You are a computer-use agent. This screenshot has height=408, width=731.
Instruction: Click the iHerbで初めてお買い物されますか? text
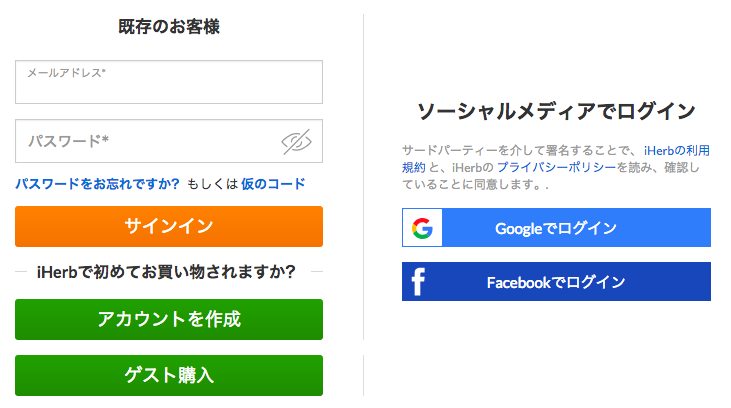(x=166, y=272)
